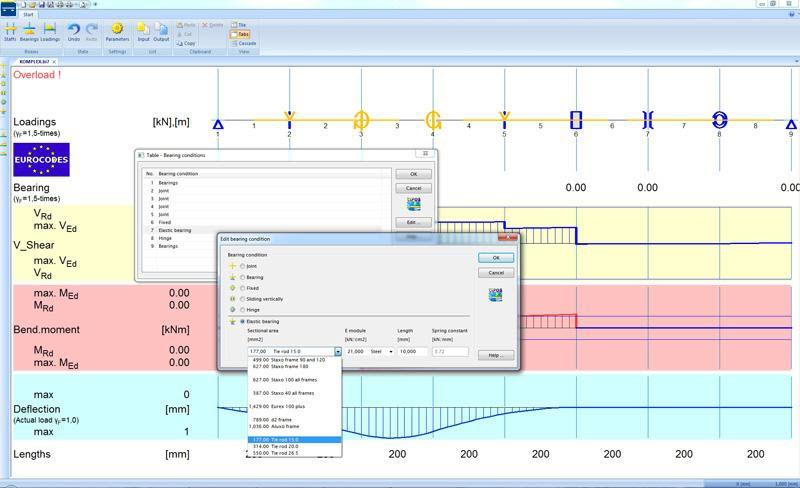Undo the last action
Screen dimensions: 800x488
74,31
